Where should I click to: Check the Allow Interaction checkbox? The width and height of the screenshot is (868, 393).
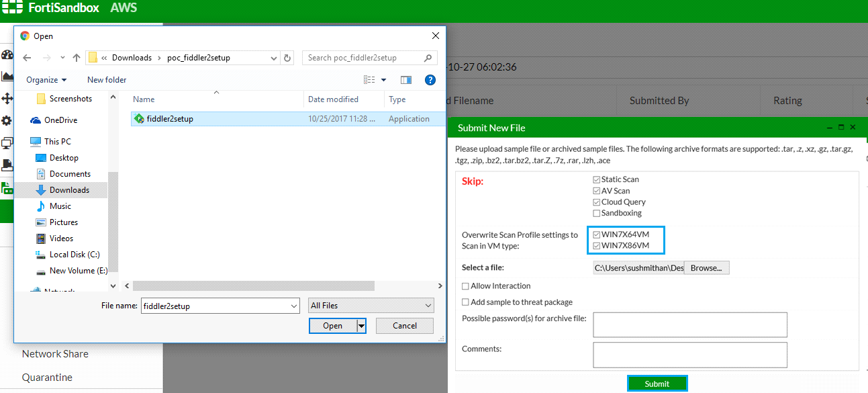tap(466, 286)
